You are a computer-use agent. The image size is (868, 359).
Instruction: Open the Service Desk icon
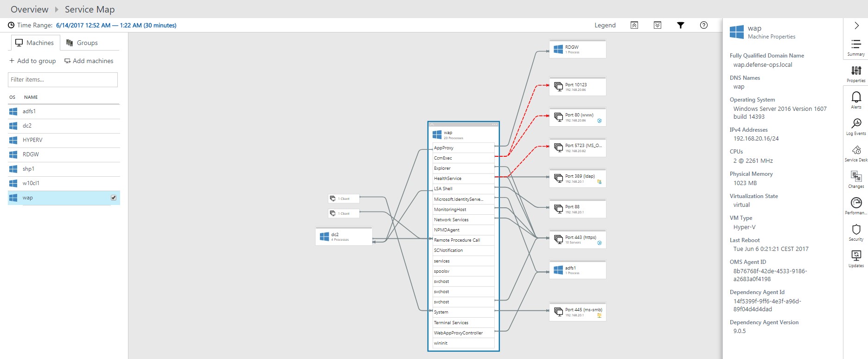(856, 150)
